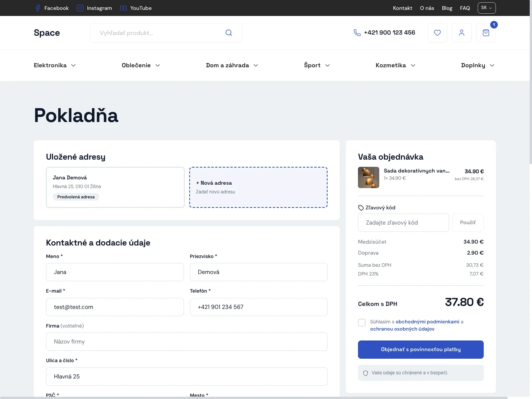
Task: Open the Facebook icon in top bar
Action: tap(38, 8)
